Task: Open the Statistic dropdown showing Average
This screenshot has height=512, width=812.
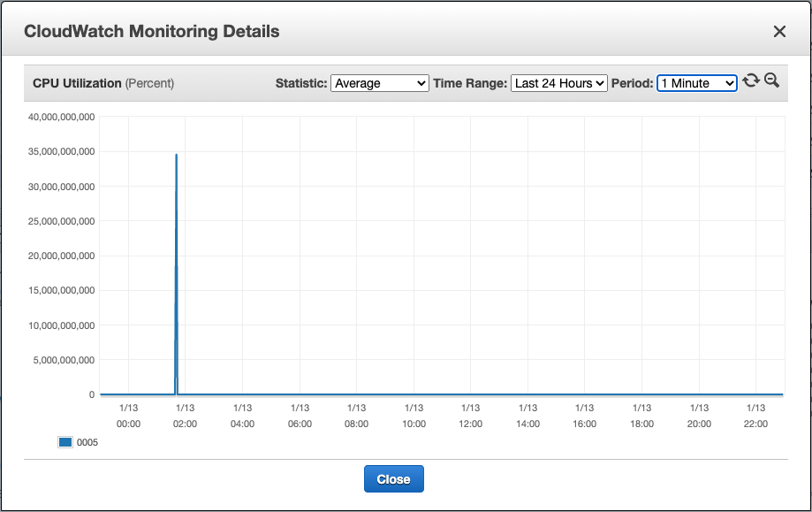Action: [x=380, y=83]
